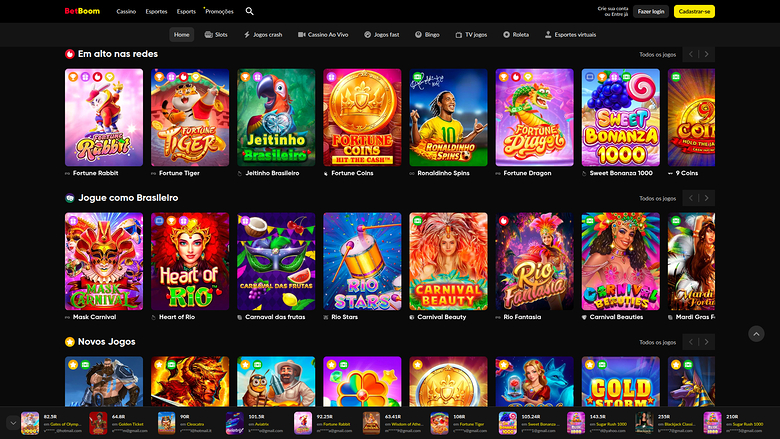The image size is (780, 439).
Task: Open the Mask Carnival game thumbnail
Action: [104, 261]
